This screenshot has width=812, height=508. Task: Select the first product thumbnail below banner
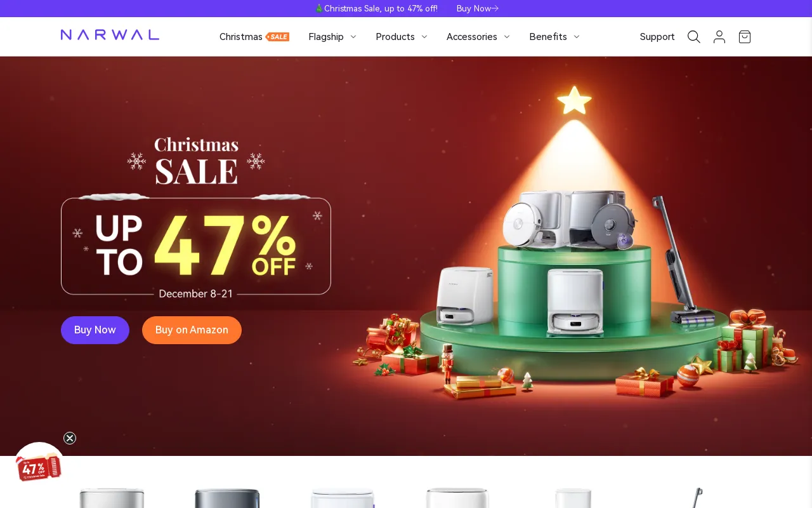112,497
